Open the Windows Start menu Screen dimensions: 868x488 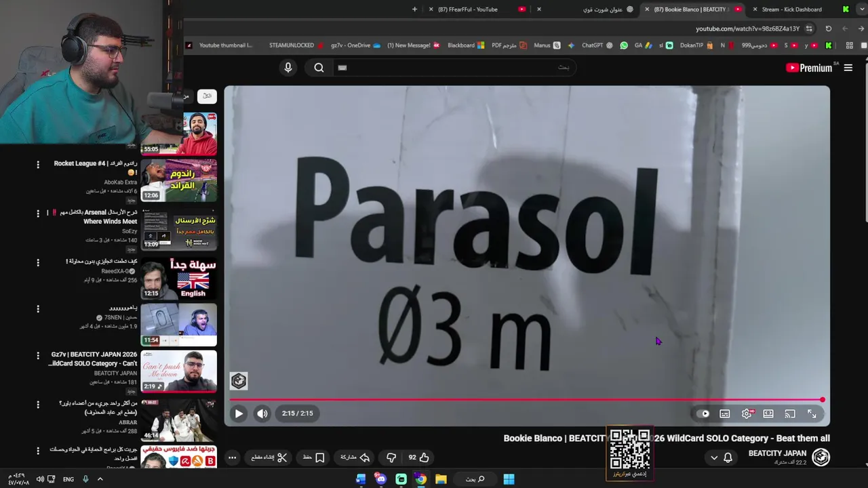pos(509,479)
